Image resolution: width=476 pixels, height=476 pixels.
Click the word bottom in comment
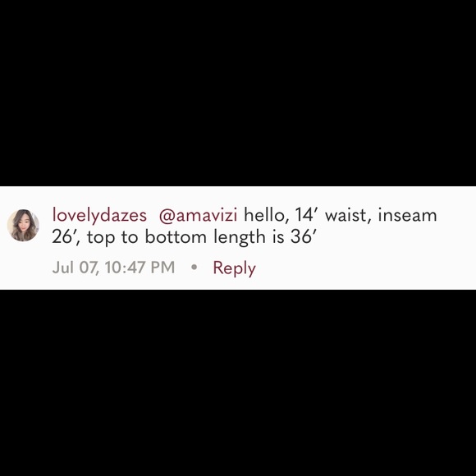tap(176, 237)
